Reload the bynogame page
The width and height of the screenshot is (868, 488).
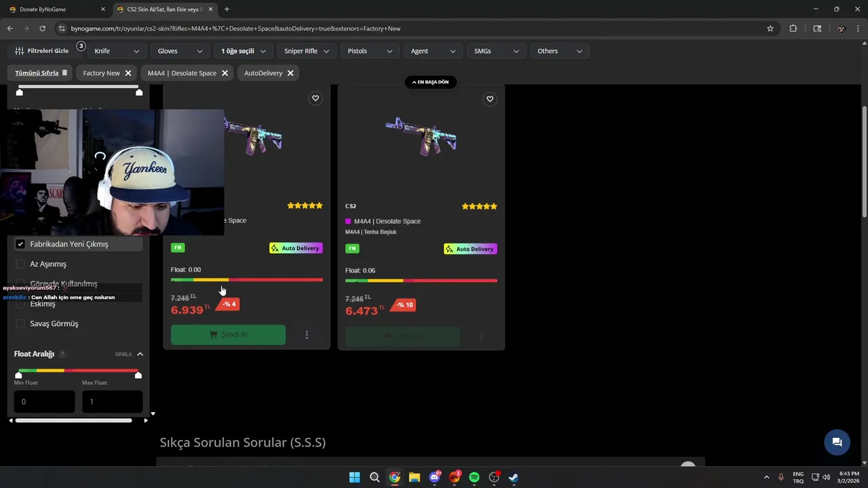pyautogui.click(x=42, y=28)
